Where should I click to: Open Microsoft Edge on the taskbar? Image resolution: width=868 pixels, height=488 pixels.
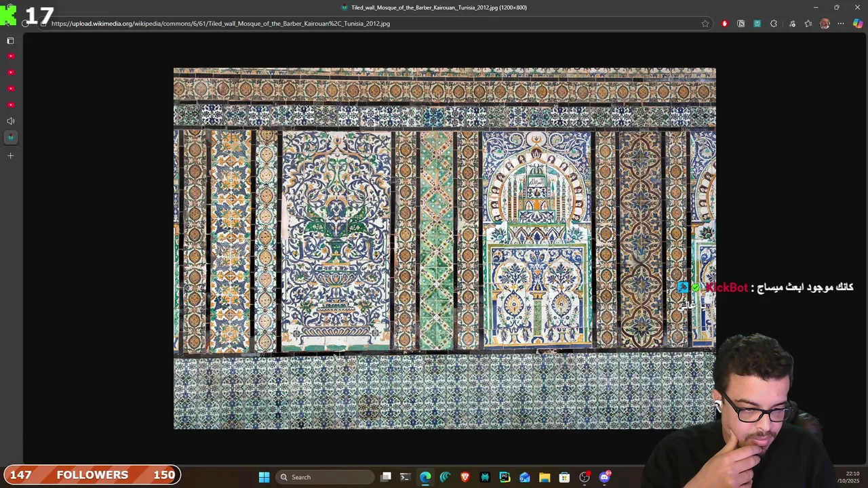pyautogui.click(x=425, y=477)
